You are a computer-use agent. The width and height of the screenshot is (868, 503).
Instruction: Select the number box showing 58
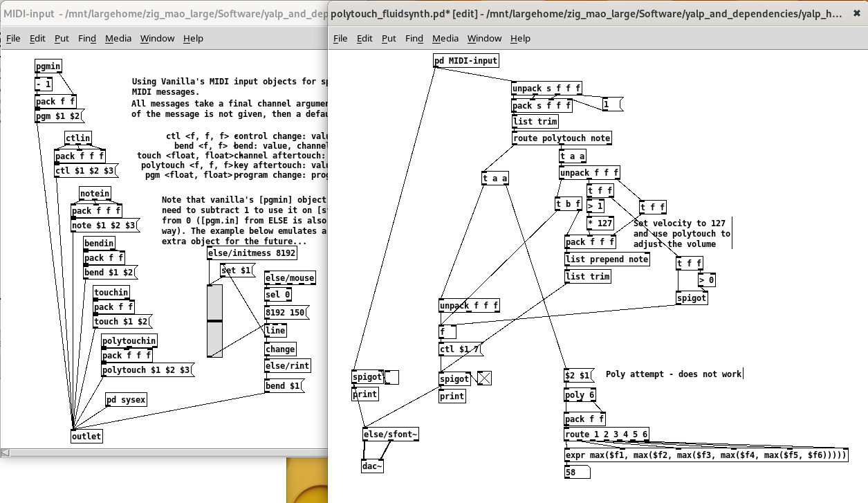click(x=577, y=473)
